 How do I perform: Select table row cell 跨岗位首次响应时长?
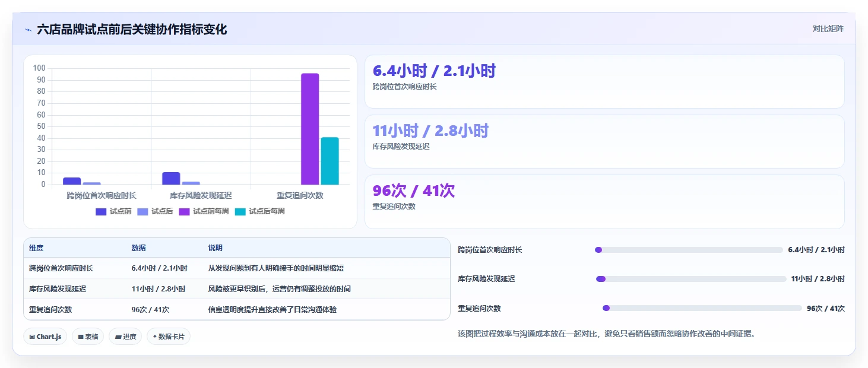[61, 268]
